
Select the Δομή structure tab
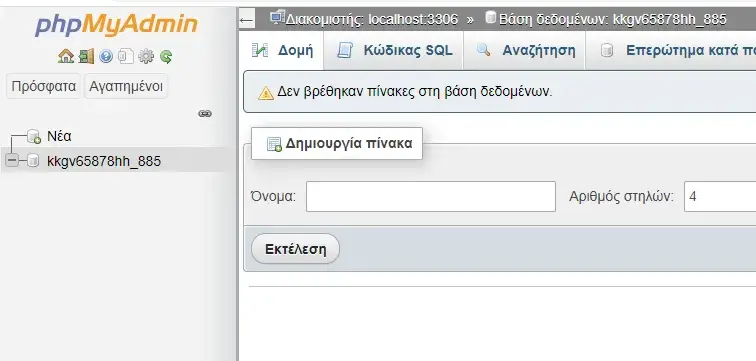point(282,51)
